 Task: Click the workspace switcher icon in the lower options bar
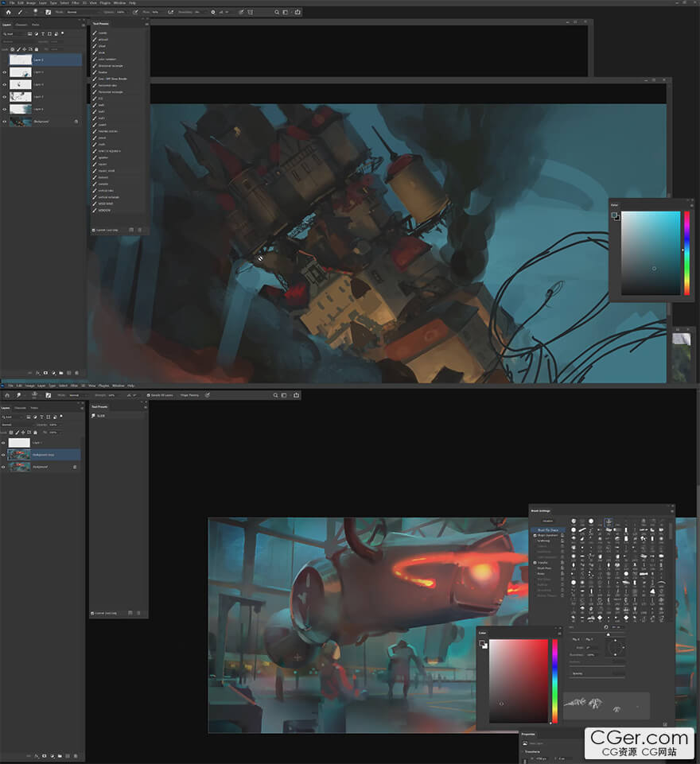tap(286, 394)
